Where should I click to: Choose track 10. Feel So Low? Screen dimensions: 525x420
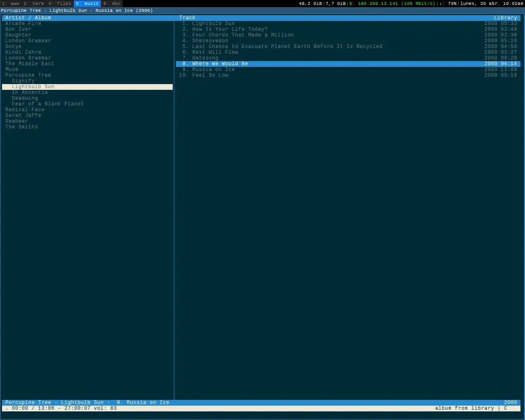click(x=348, y=75)
